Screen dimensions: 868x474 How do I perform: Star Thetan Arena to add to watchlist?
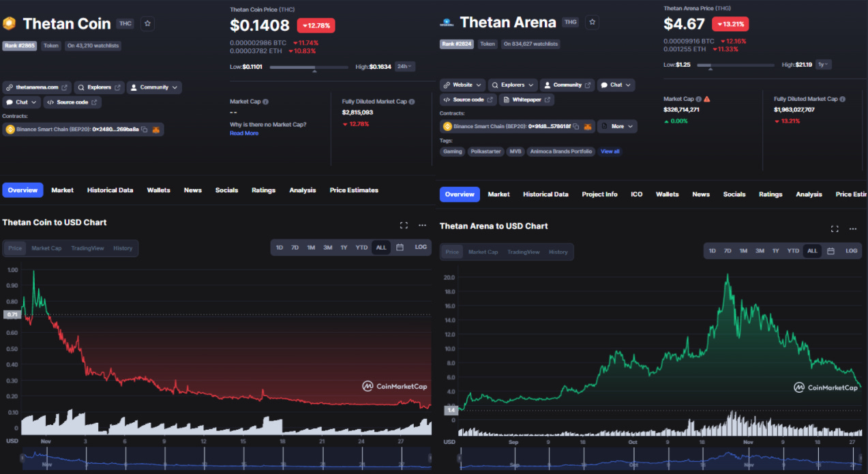point(592,23)
